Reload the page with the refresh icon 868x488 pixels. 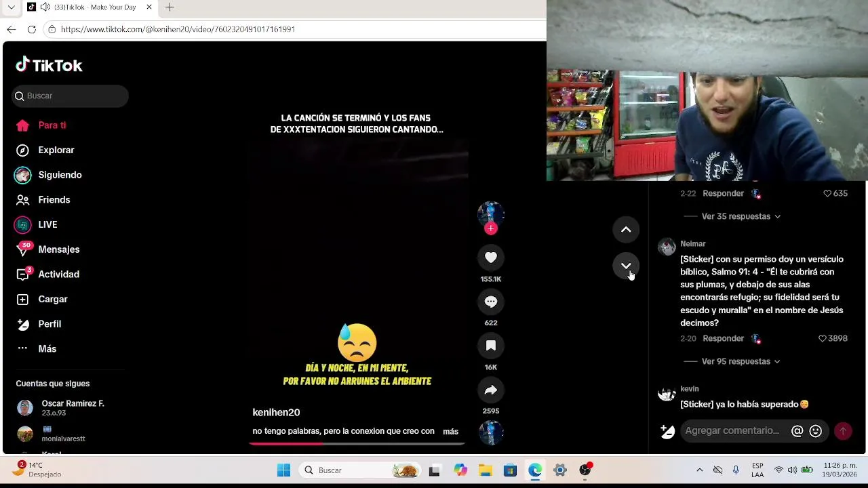(x=31, y=29)
